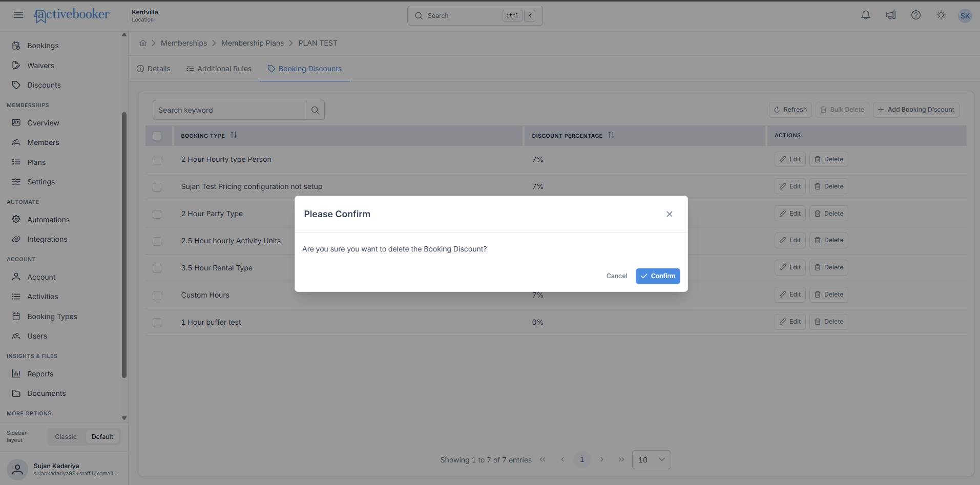Click Add Booking Discount button

point(915,110)
